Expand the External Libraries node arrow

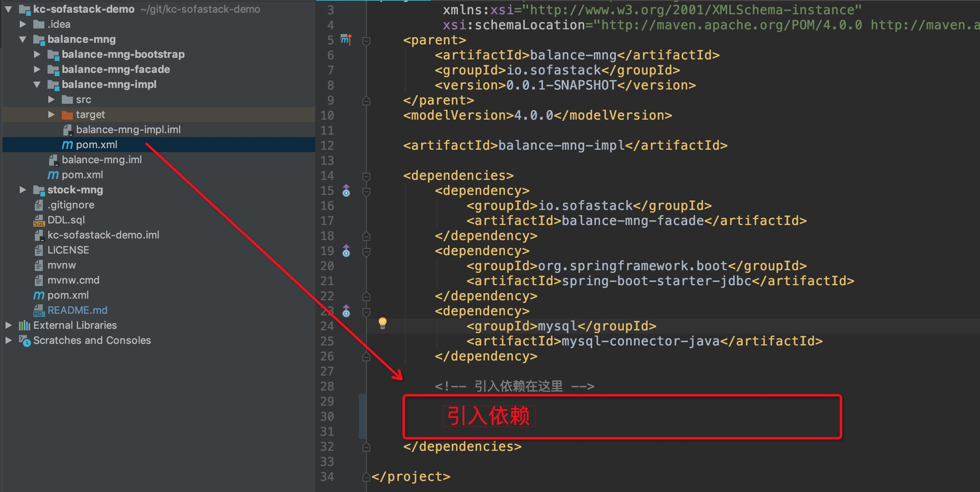pyautogui.click(x=8, y=325)
